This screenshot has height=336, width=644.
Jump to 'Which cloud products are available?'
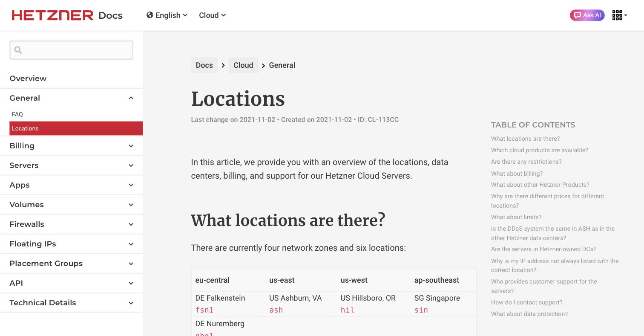pyautogui.click(x=540, y=150)
